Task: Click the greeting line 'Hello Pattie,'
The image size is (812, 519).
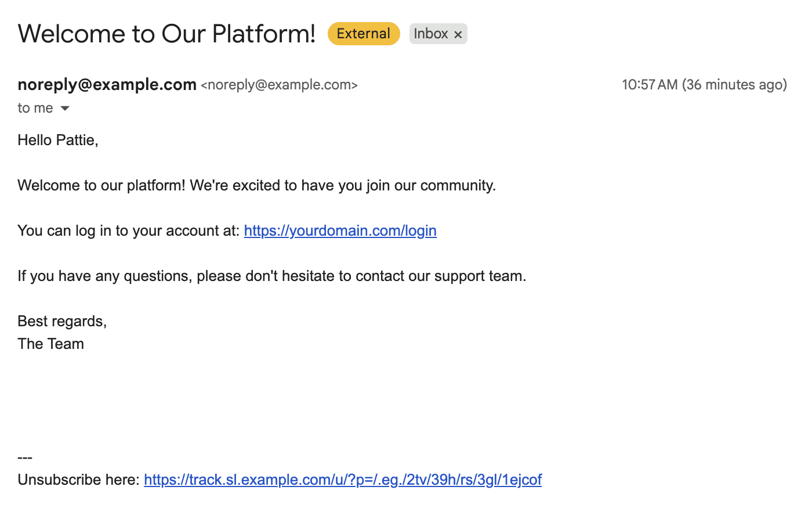Action: pyautogui.click(x=57, y=140)
